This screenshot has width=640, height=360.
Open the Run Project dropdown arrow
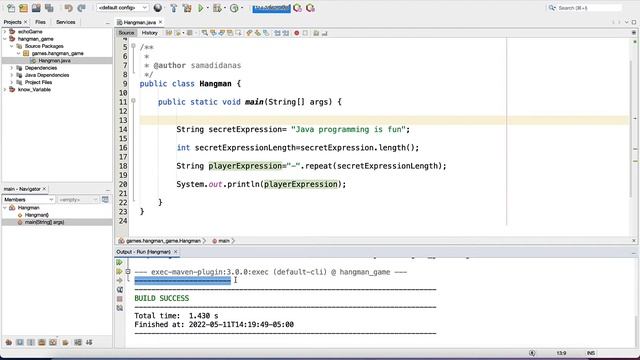(207, 8)
